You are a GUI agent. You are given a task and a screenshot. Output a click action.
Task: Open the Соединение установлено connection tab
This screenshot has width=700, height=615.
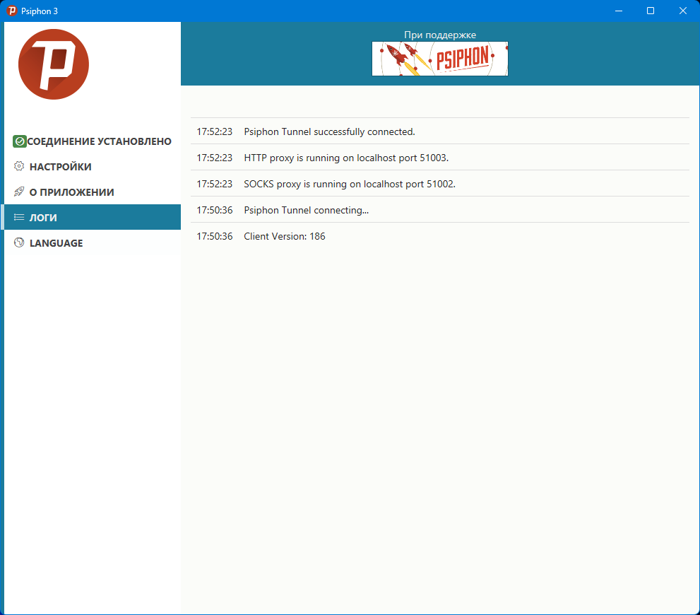93,141
